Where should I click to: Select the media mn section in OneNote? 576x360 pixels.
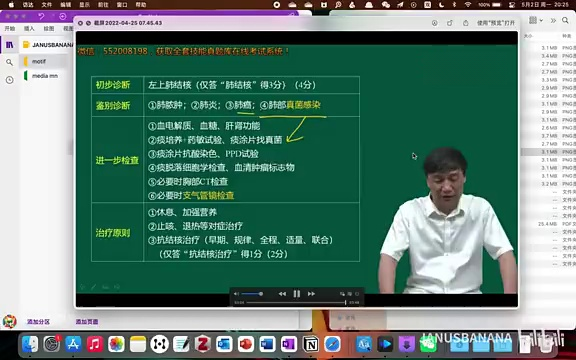(44, 76)
